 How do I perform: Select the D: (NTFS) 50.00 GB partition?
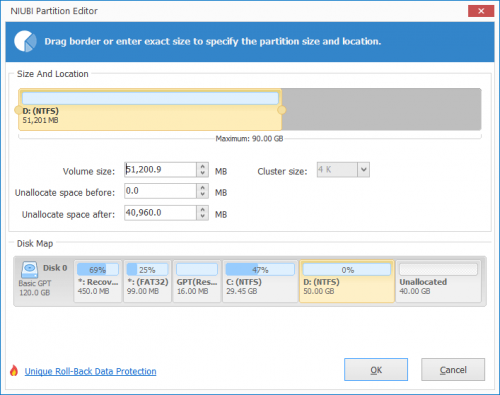point(347,281)
